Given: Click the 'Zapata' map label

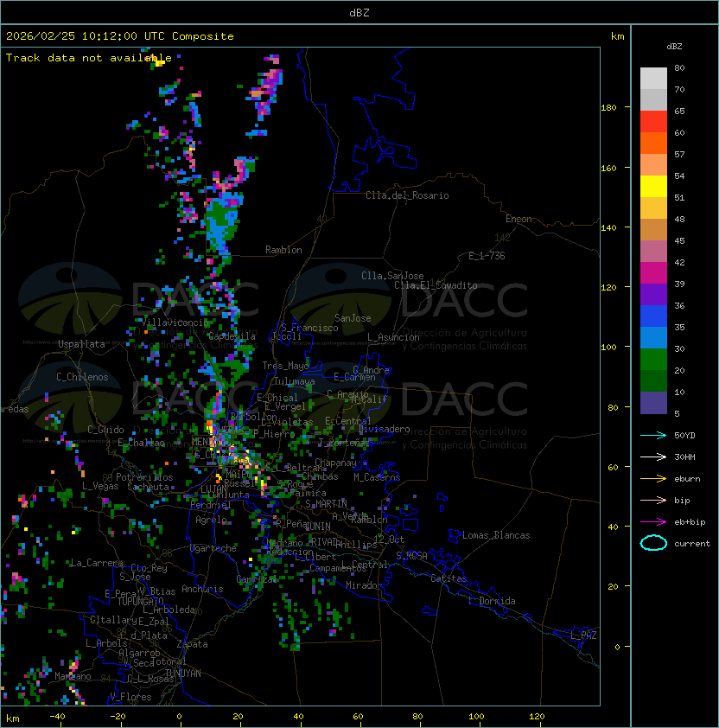Looking at the screenshot, I should tap(192, 644).
